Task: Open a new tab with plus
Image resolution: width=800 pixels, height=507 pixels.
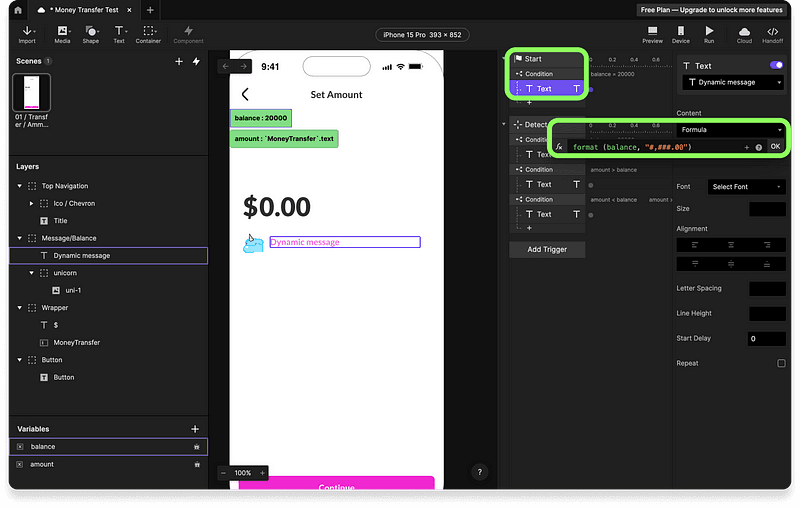Action: [x=150, y=10]
